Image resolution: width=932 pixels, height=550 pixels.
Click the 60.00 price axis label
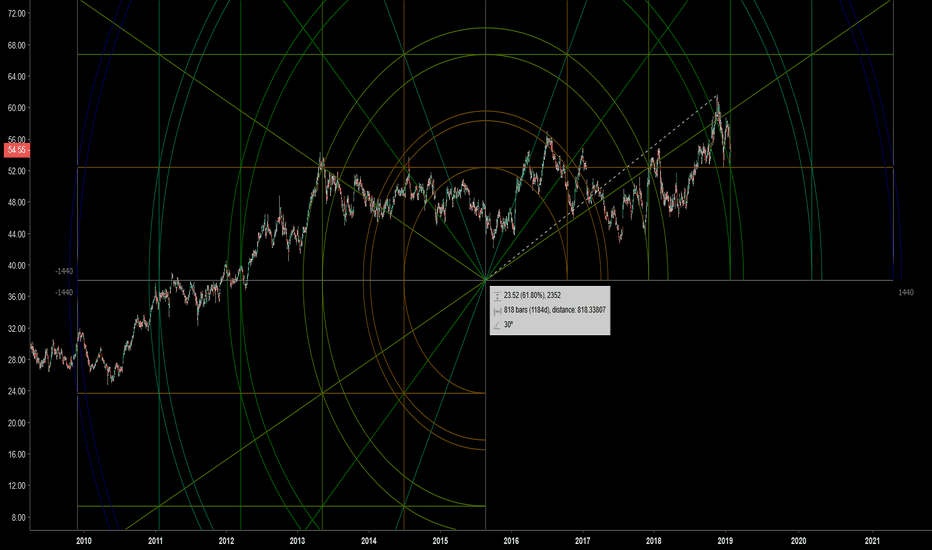16,108
